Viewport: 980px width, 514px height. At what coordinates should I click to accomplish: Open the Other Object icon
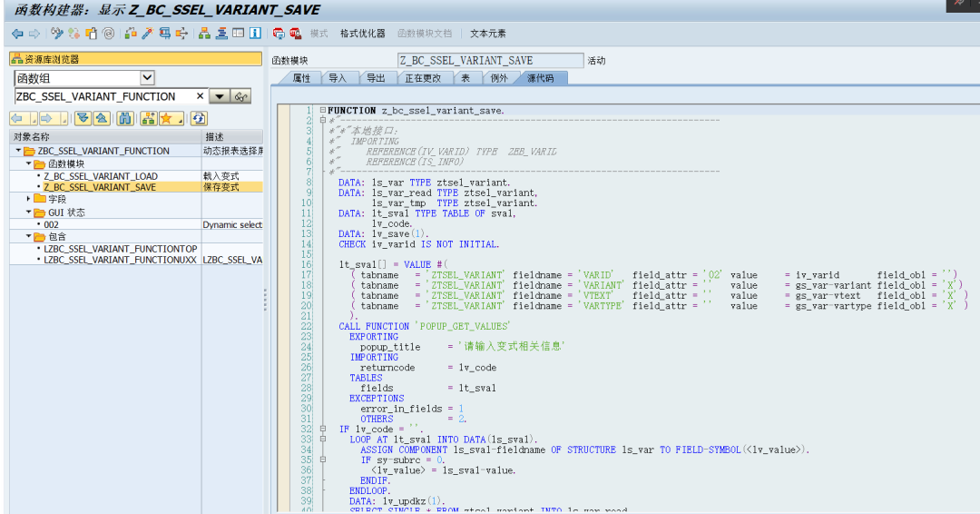click(x=92, y=34)
